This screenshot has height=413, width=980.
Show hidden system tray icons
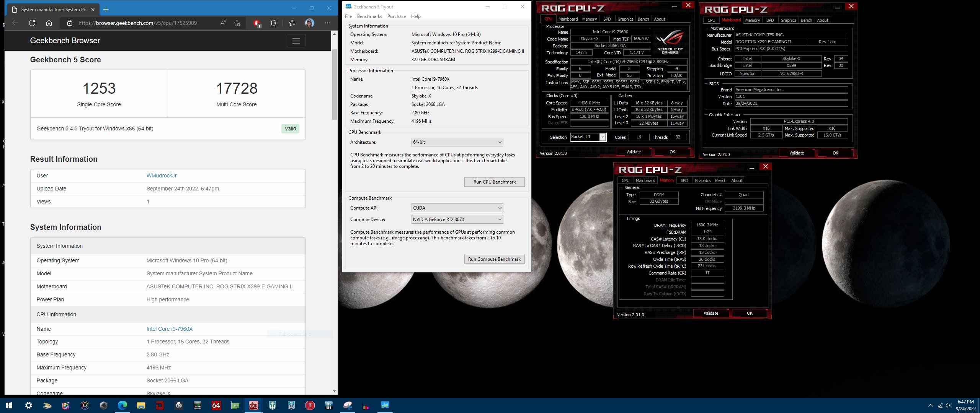click(930, 405)
